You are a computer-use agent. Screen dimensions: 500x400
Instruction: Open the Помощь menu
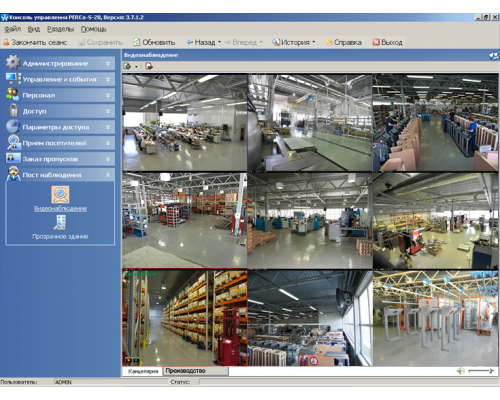point(93,29)
